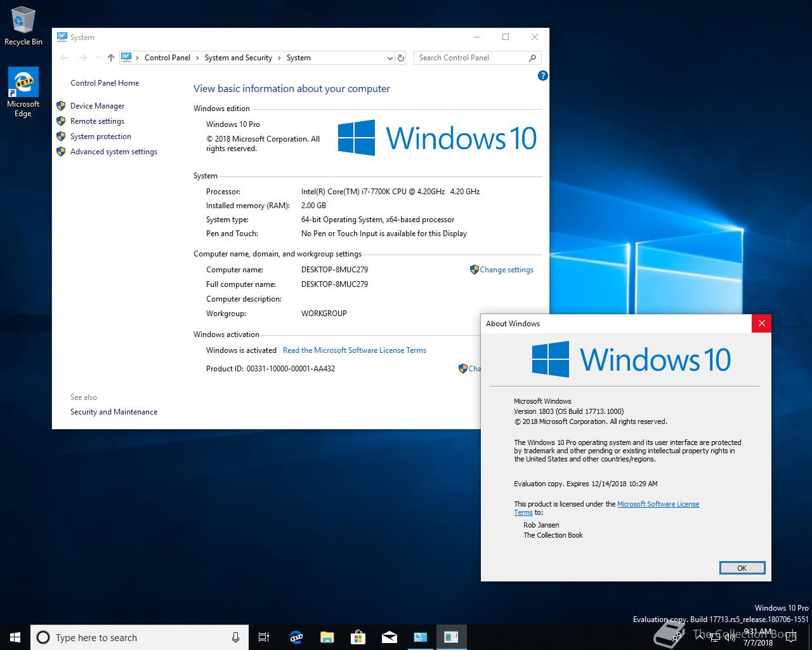Click Rob Jansen licensee name

(x=541, y=525)
